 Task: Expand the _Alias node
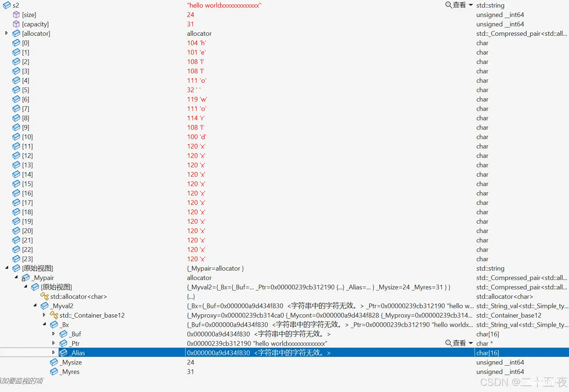pos(54,353)
